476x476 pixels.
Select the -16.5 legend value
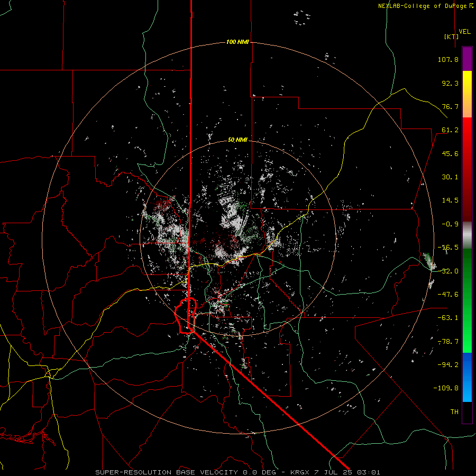click(448, 248)
